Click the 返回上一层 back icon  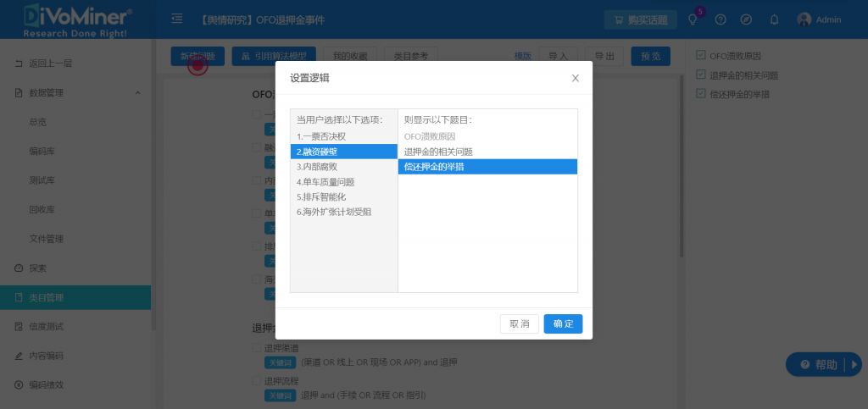pos(19,64)
